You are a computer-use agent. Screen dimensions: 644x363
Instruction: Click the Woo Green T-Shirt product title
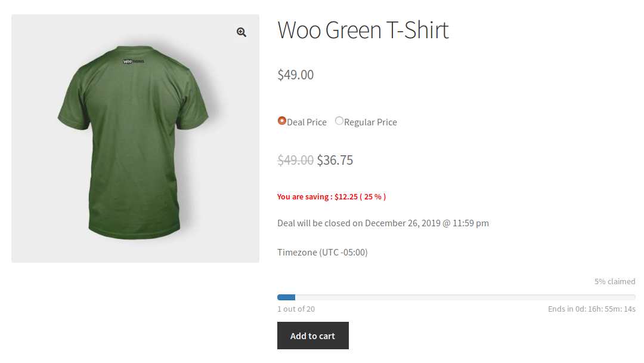pyautogui.click(x=363, y=30)
